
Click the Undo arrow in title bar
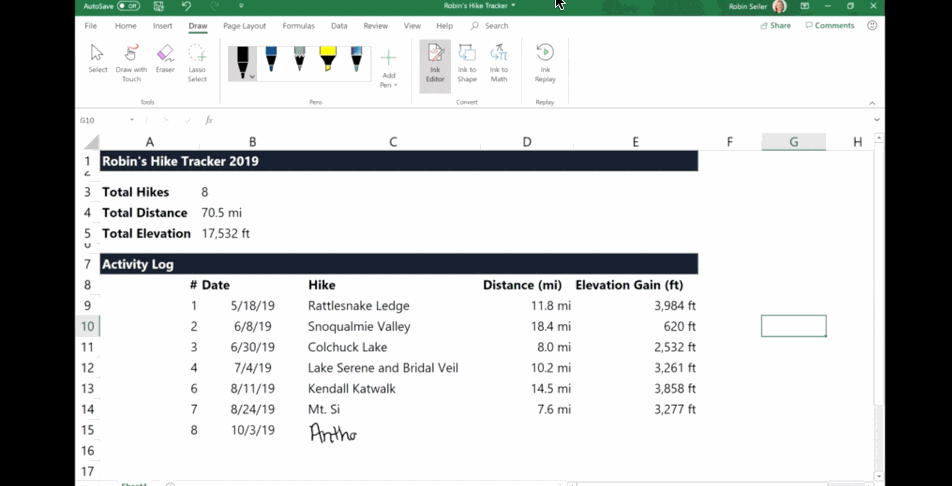point(186,6)
